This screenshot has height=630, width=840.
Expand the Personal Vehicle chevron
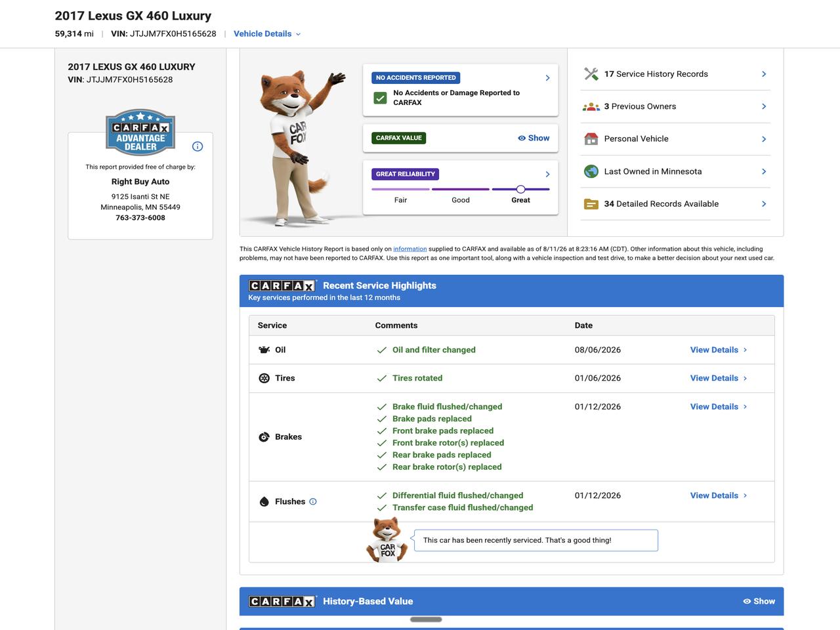pyautogui.click(x=764, y=139)
